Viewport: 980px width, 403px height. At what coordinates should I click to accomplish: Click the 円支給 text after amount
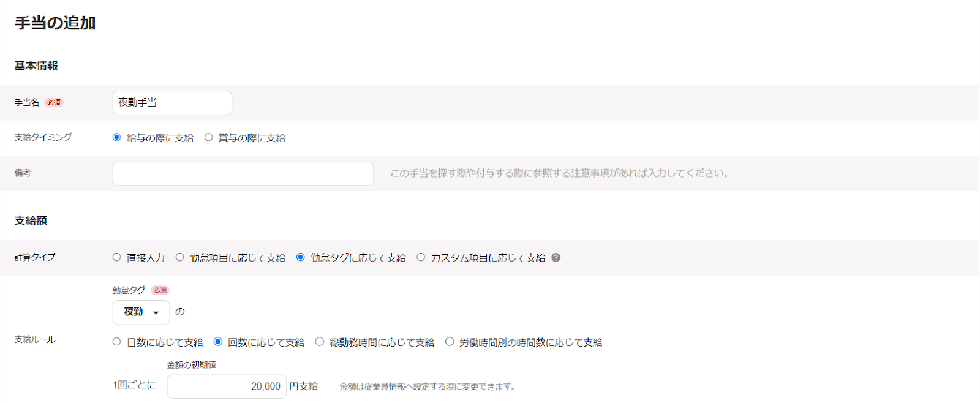click(x=304, y=386)
